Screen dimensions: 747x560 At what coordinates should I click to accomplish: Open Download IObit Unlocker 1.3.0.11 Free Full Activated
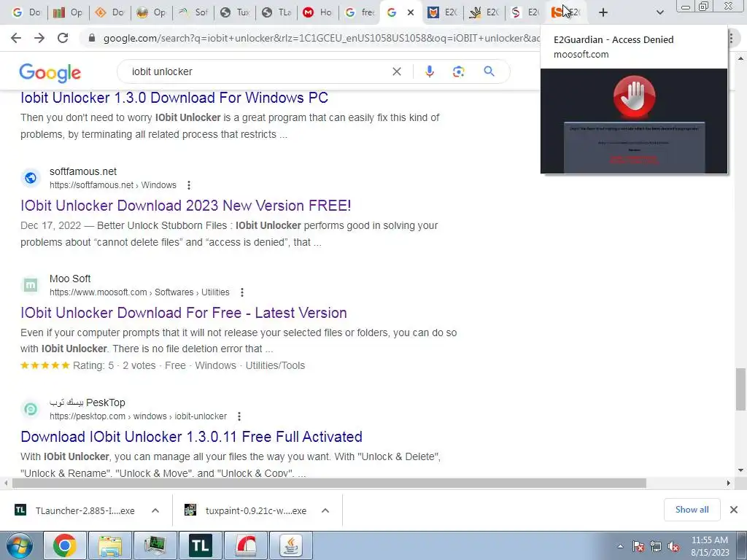(191, 437)
